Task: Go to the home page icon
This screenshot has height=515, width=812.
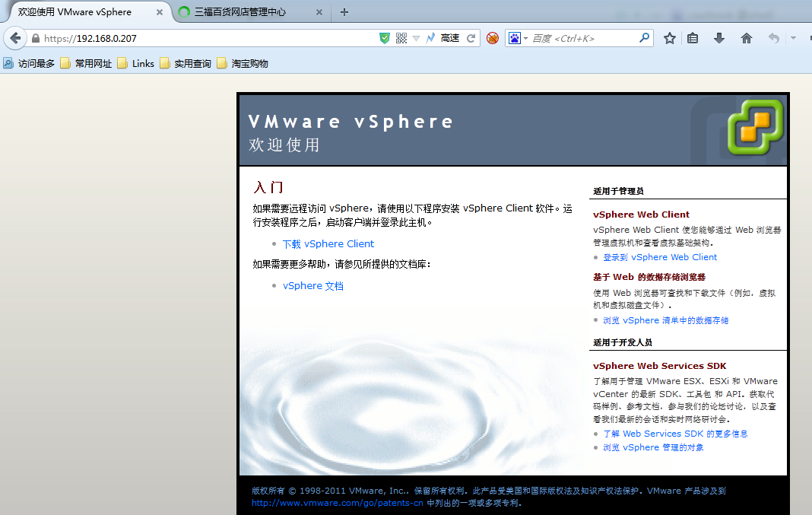Action: click(x=746, y=38)
